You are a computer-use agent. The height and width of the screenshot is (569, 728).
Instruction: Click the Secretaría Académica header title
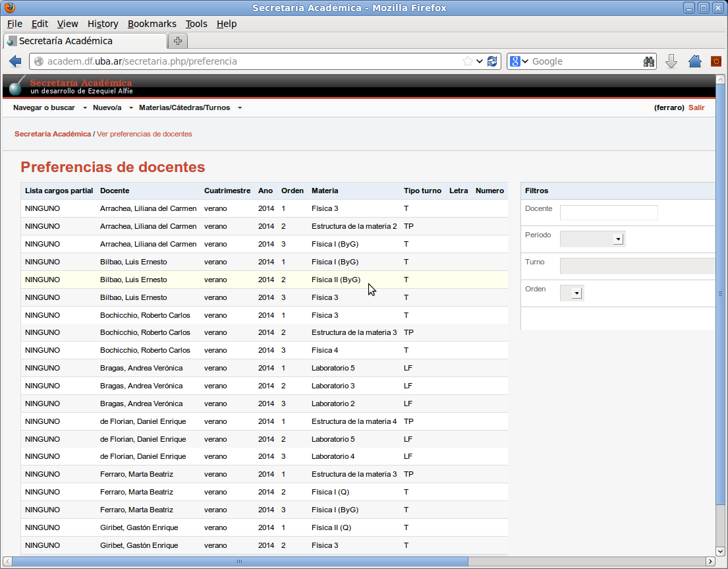pyautogui.click(x=81, y=82)
